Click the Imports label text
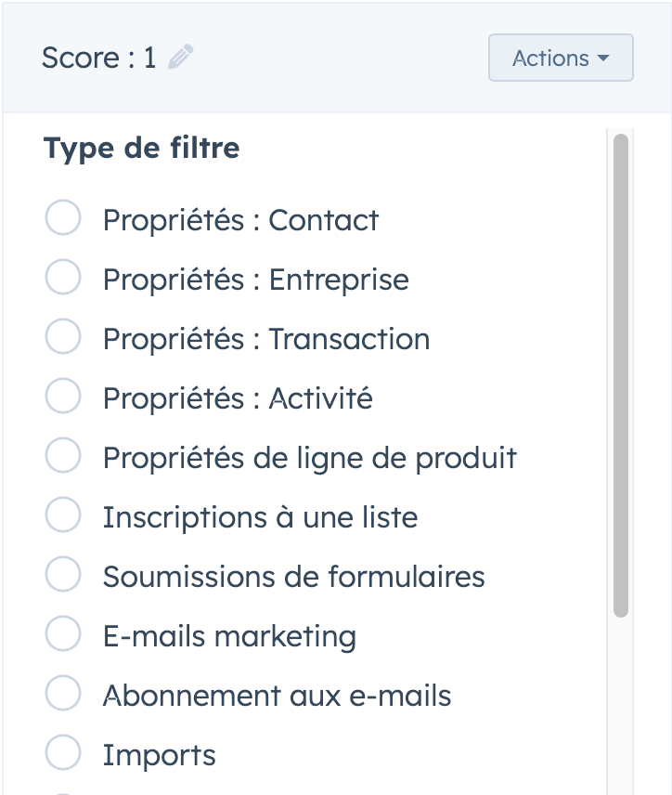 pyautogui.click(x=159, y=755)
